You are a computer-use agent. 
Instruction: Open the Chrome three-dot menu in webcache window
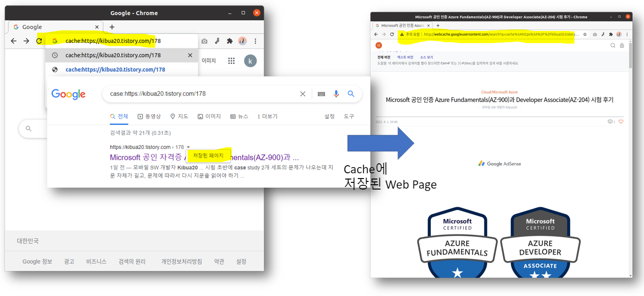[x=627, y=34]
